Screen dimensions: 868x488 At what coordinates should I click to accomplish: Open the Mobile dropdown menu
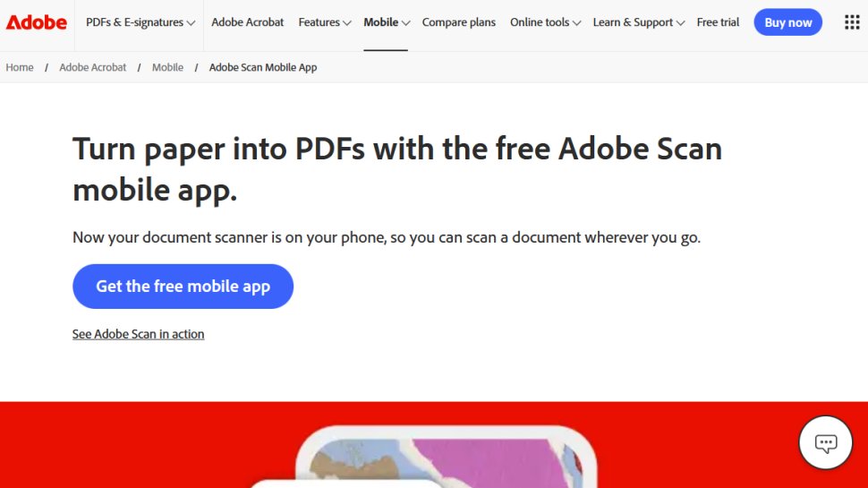click(387, 22)
